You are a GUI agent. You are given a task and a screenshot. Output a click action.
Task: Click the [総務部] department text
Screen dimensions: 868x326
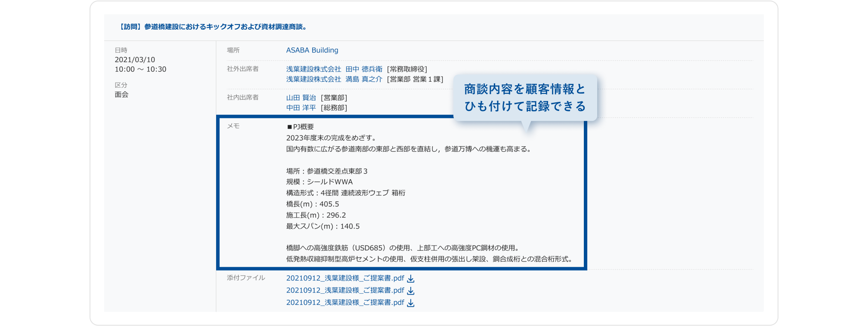[x=334, y=108]
